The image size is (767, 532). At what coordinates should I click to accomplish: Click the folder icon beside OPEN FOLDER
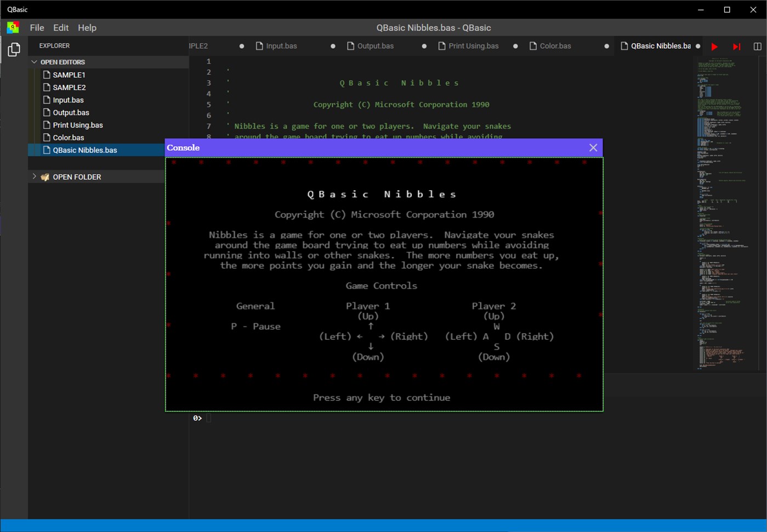(x=45, y=177)
